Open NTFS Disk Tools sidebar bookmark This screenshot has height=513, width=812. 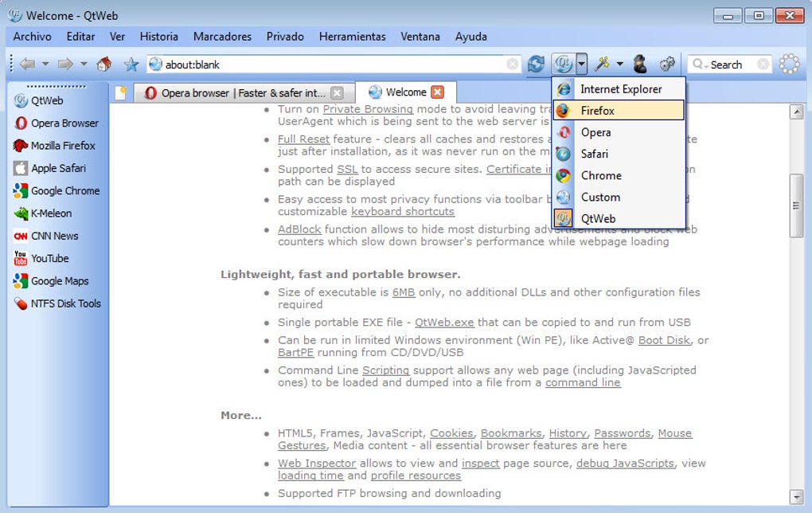[x=57, y=303]
